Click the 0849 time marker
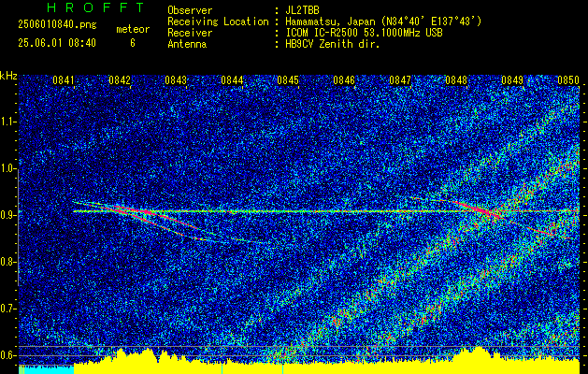 [512, 80]
